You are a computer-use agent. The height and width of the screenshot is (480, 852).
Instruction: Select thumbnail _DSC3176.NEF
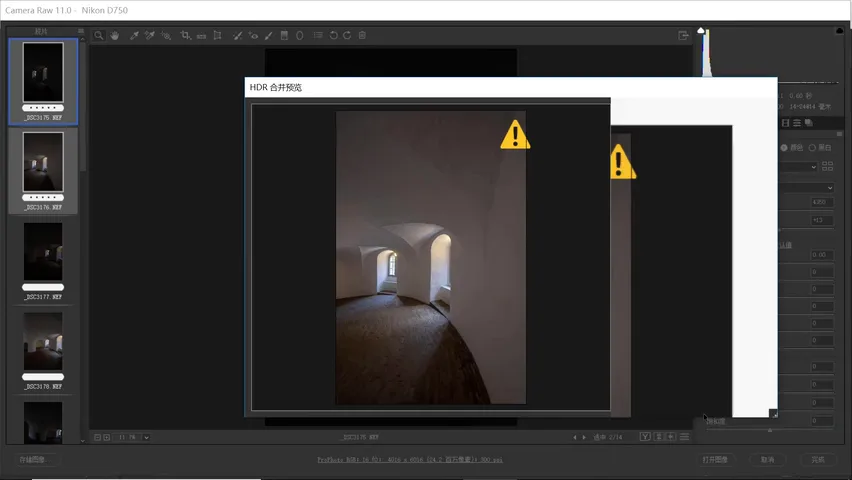[x=43, y=171]
